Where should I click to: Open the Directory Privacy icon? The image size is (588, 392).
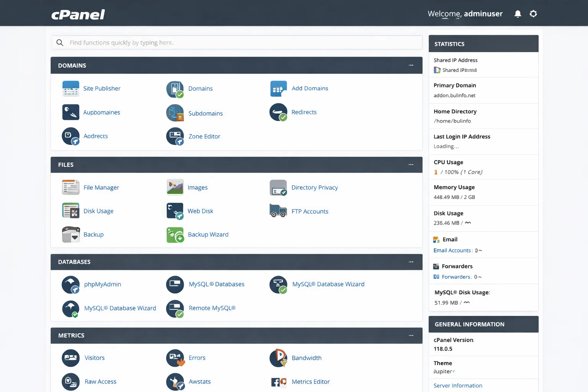point(278,188)
